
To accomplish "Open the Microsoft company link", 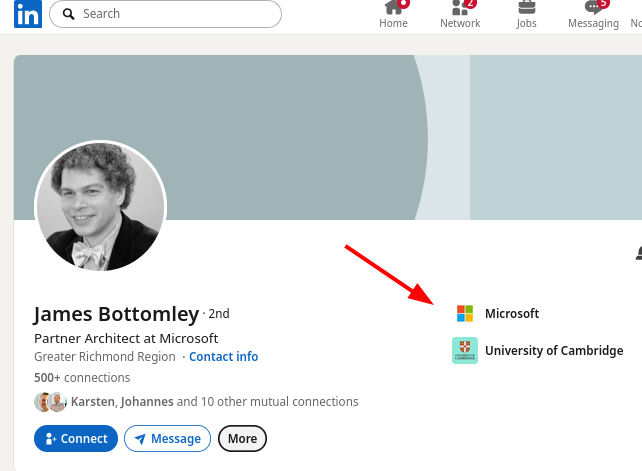I will [512, 314].
